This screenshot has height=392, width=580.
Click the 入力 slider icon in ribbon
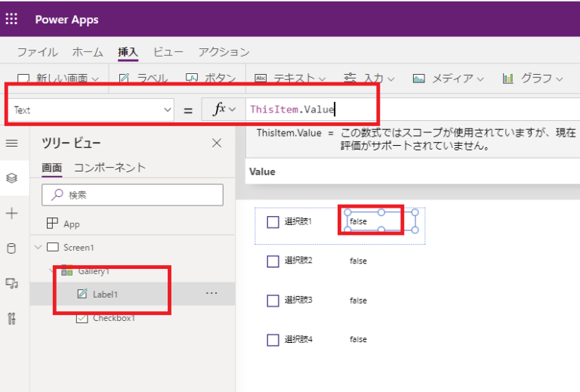[x=350, y=78]
